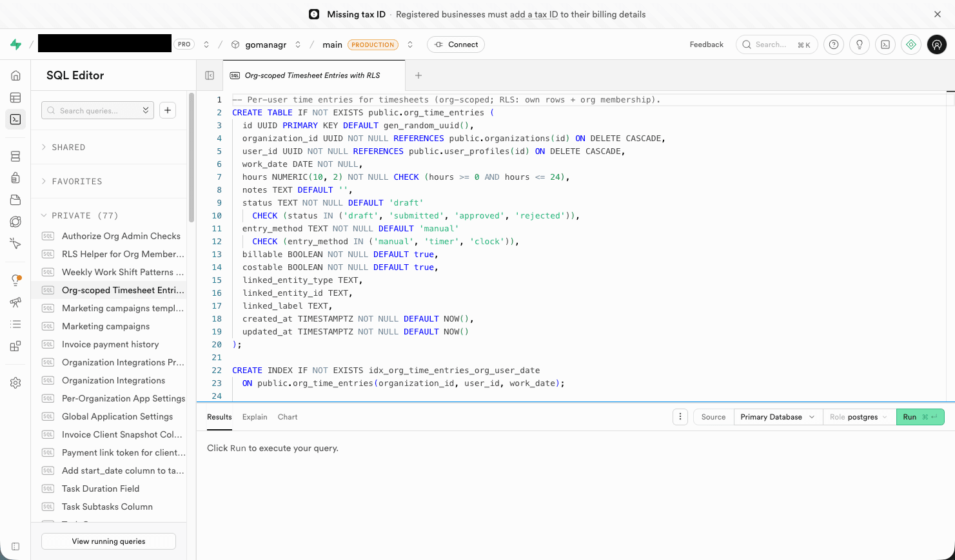
Task: Collapse the SQL Editor side panel
Action: [x=210, y=75]
